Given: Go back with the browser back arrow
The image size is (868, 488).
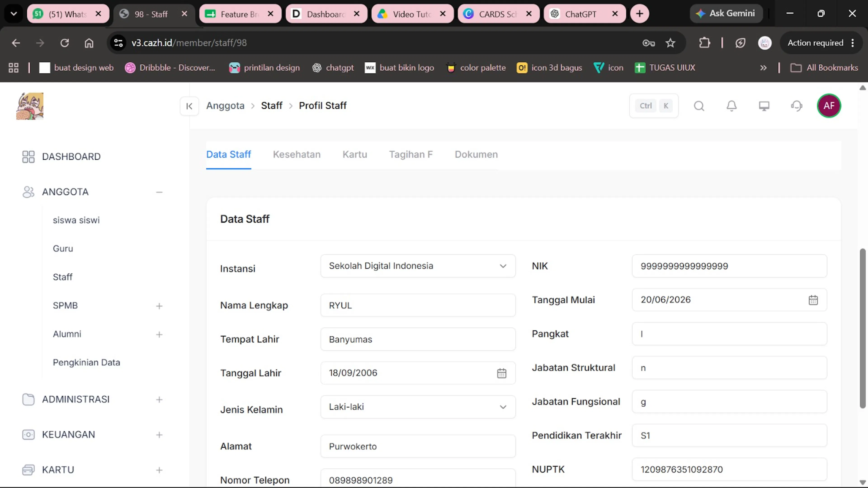Looking at the screenshot, I should tap(16, 43).
